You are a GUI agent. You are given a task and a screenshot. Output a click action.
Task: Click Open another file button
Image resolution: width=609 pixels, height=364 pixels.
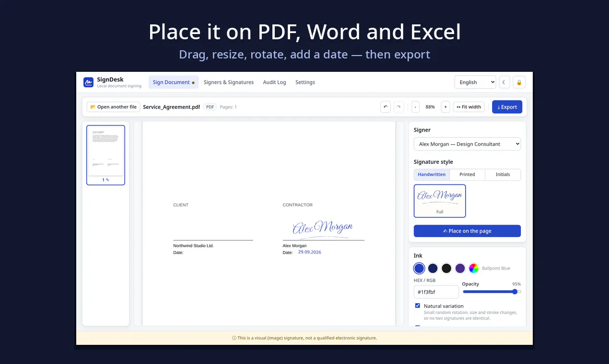coord(113,107)
